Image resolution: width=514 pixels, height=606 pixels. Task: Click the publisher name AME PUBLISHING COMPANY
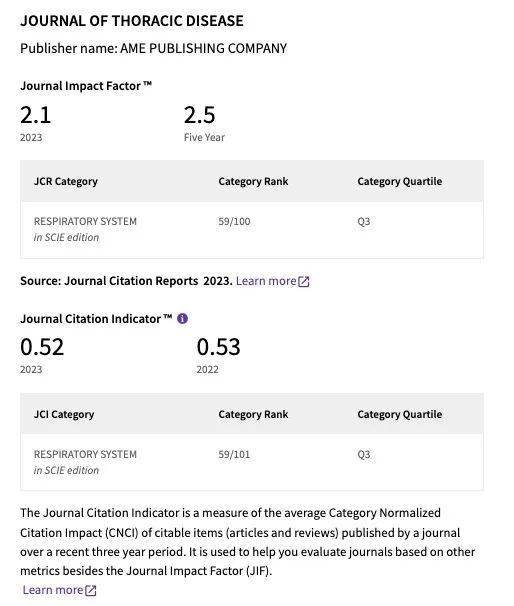[x=203, y=48]
